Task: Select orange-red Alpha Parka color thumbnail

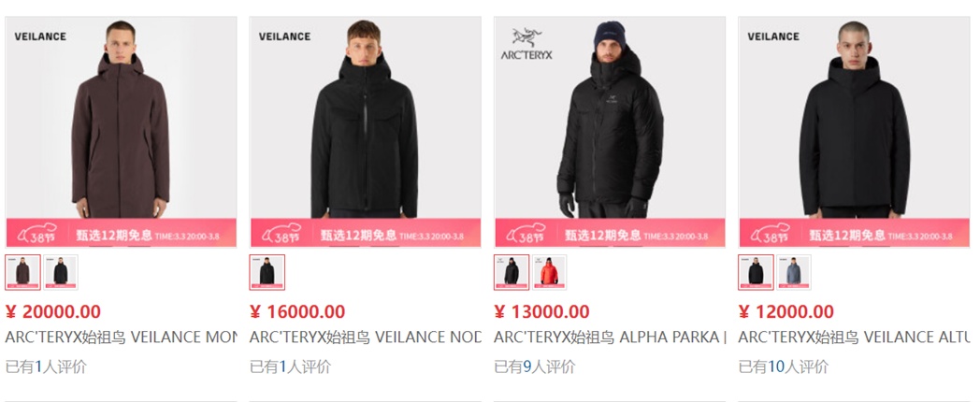Action: click(549, 272)
